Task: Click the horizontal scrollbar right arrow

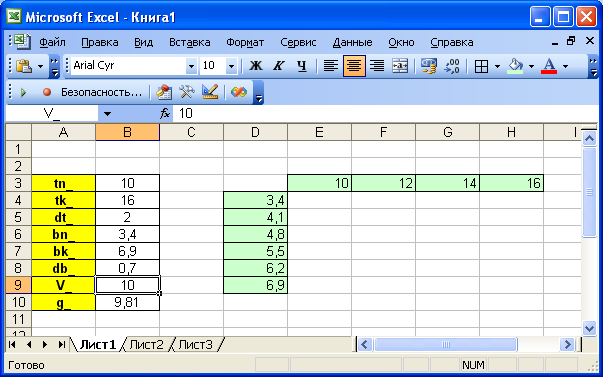Action: pyautogui.click(x=567, y=345)
